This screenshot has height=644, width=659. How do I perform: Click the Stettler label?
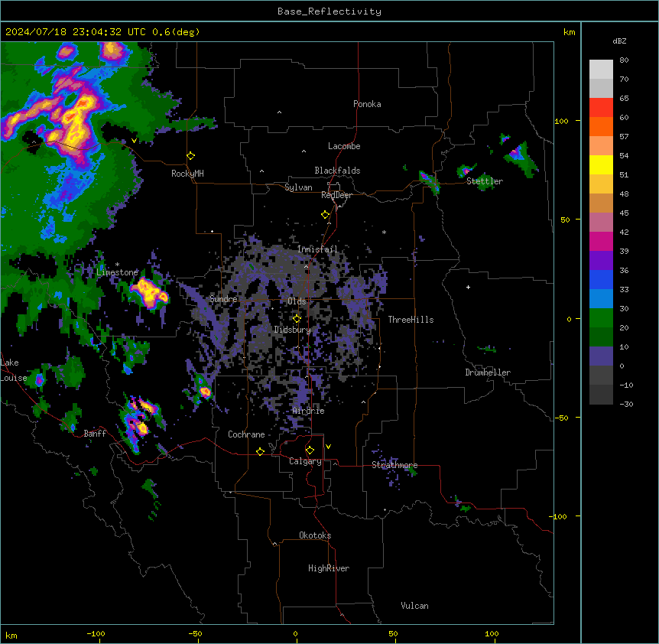coord(484,181)
